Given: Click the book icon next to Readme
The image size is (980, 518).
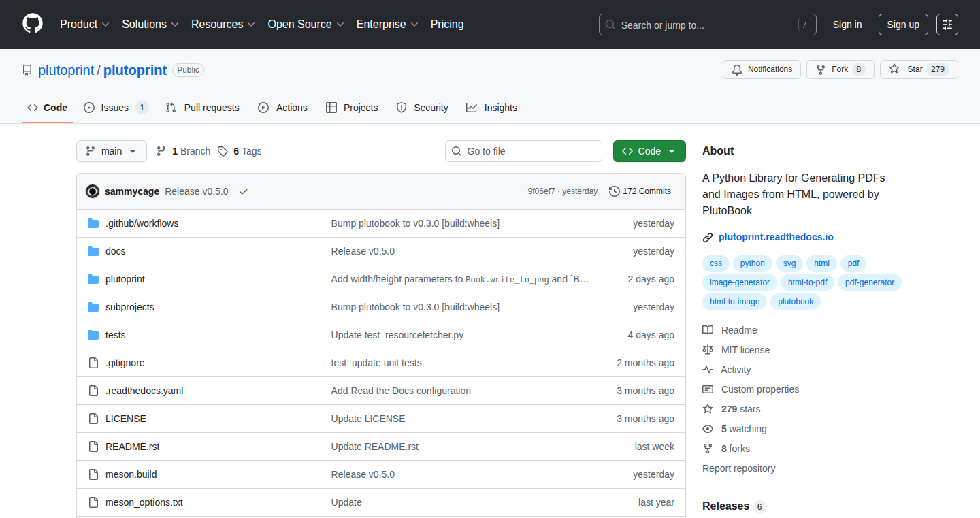Looking at the screenshot, I should coord(708,330).
